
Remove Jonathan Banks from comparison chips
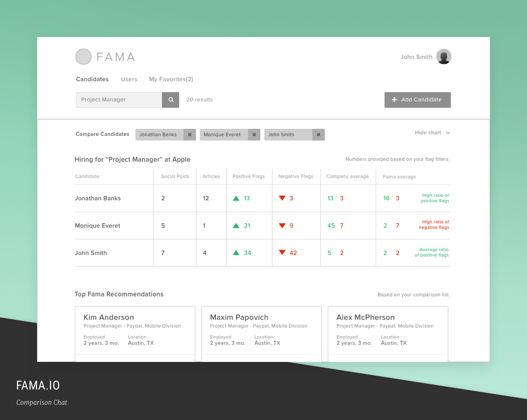coord(189,135)
